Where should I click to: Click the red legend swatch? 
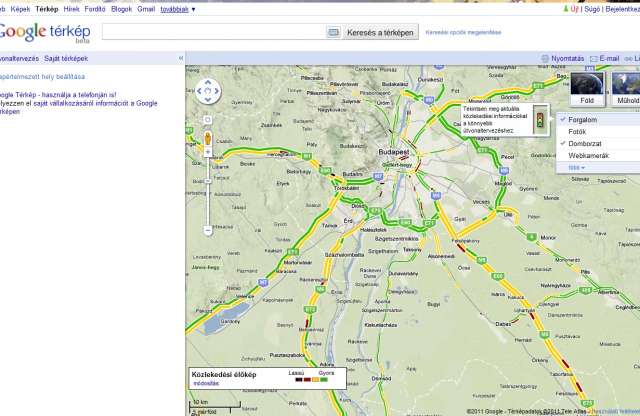click(x=307, y=380)
